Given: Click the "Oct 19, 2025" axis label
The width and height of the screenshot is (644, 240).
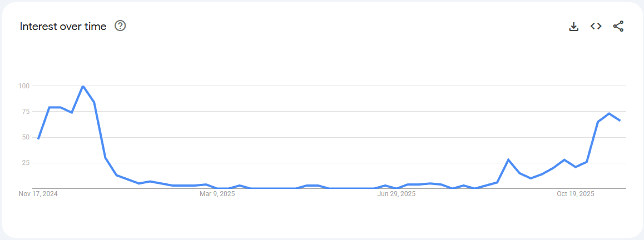Looking at the screenshot, I should (x=576, y=194).
